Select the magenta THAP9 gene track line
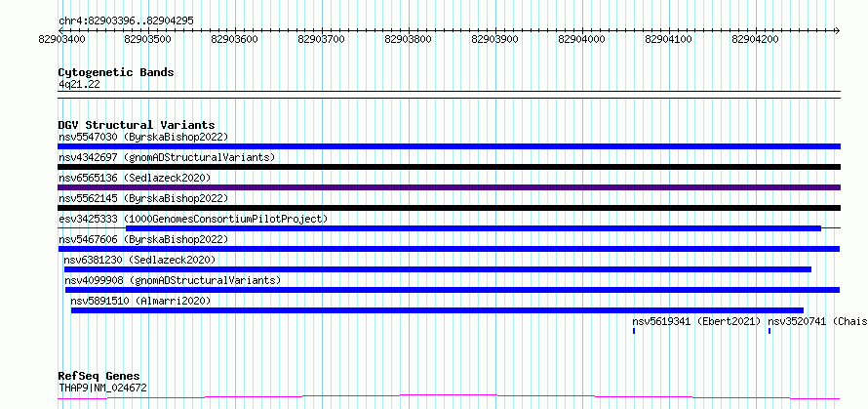868x409 pixels. point(449,397)
